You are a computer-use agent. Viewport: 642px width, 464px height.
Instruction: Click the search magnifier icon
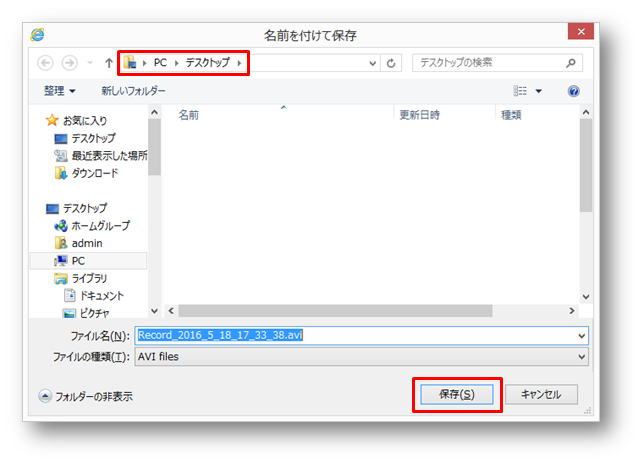(571, 63)
